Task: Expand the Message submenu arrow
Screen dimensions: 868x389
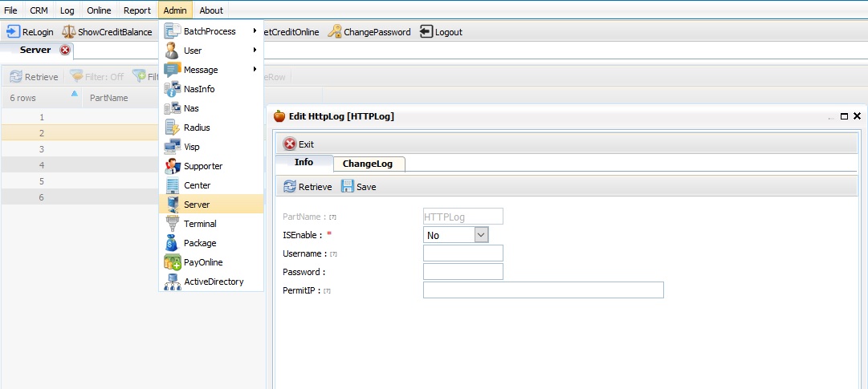Action: pos(255,70)
